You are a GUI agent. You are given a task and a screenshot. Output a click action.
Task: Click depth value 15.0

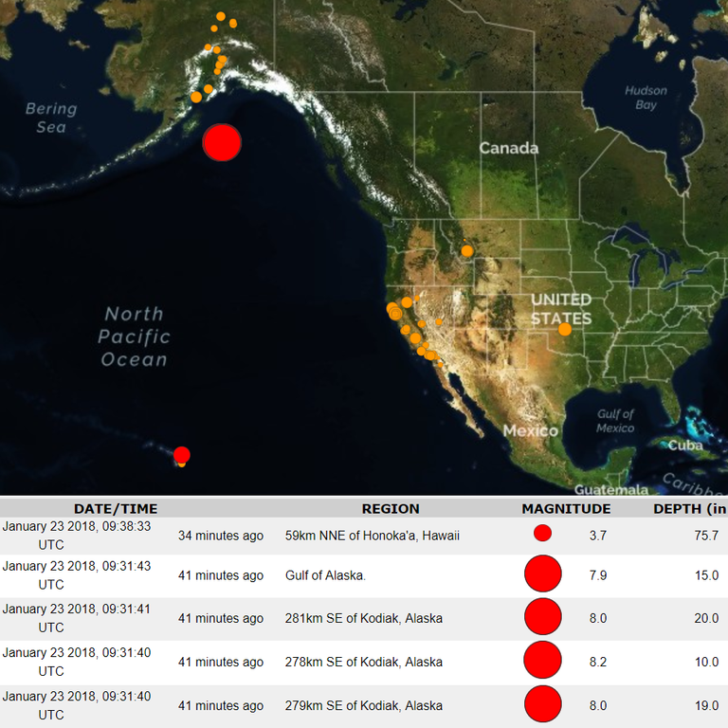point(706,575)
